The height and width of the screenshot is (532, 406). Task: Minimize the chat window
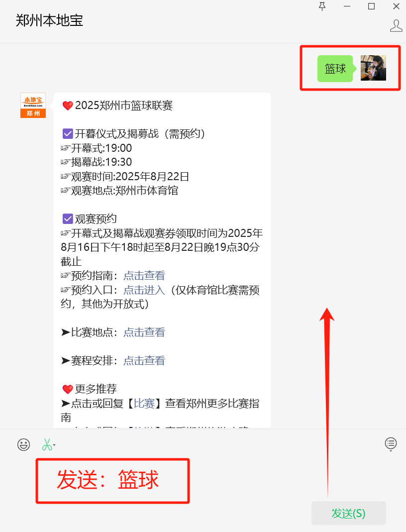pyautogui.click(x=347, y=6)
